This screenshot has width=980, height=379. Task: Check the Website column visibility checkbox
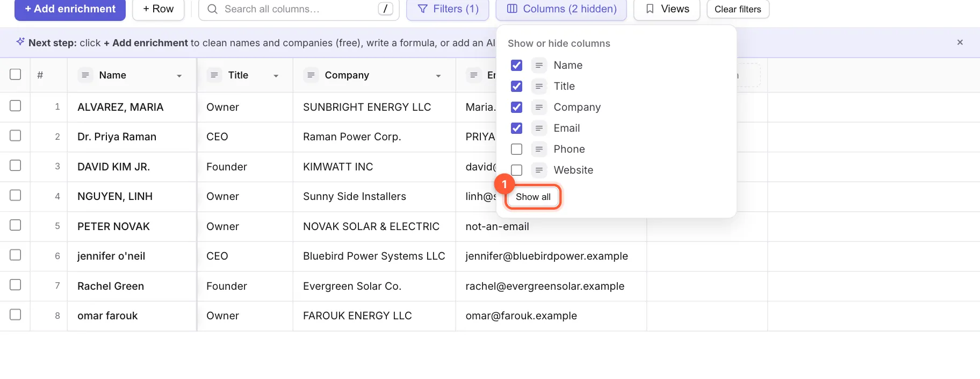pyautogui.click(x=516, y=170)
